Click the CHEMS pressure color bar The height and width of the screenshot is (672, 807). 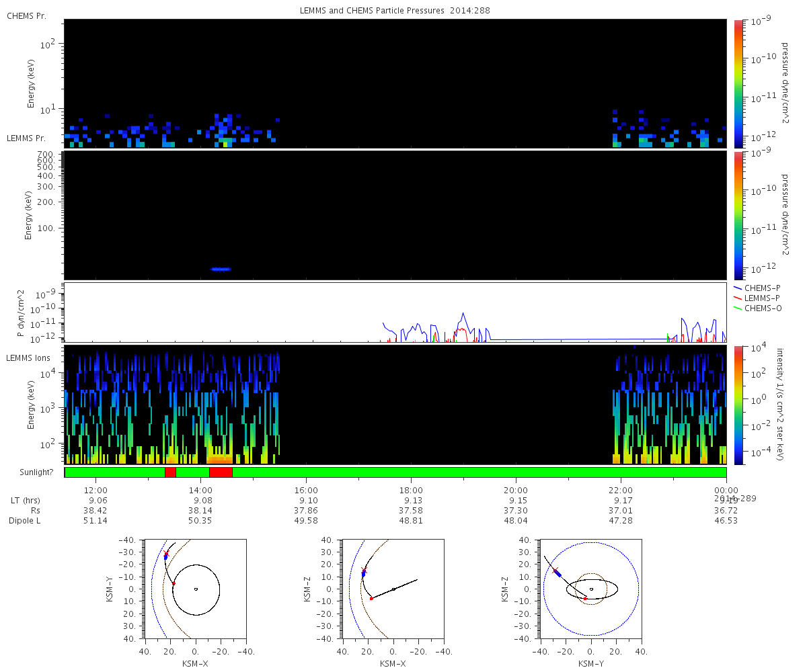point(738,83)
